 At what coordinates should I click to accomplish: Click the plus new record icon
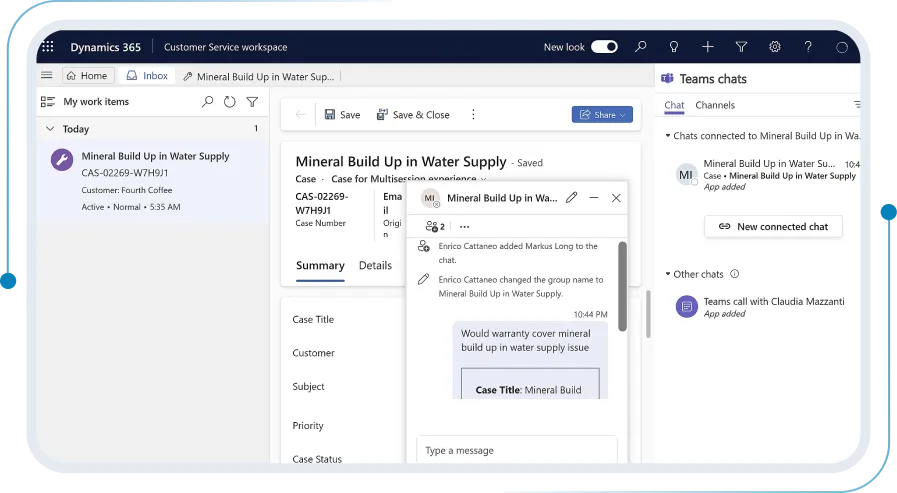pos(708,47)
